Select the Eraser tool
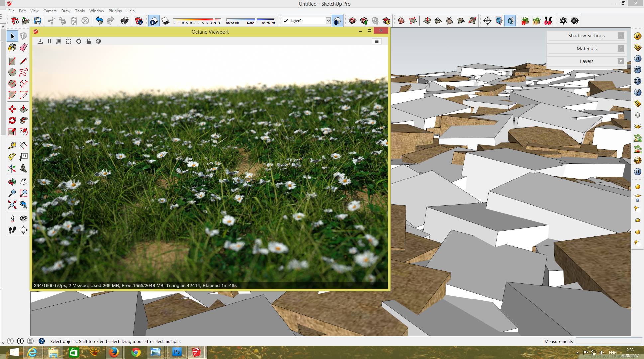644x359 pixels. point(23,47)
